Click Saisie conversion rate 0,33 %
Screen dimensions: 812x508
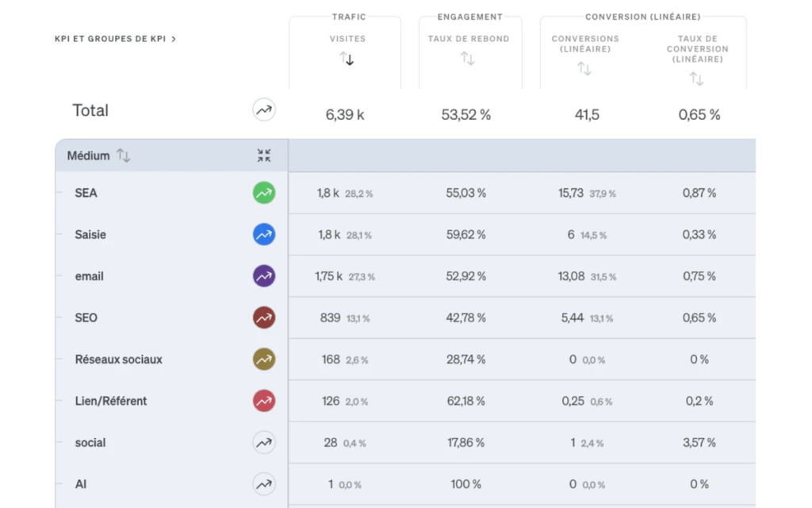[699, 234]
